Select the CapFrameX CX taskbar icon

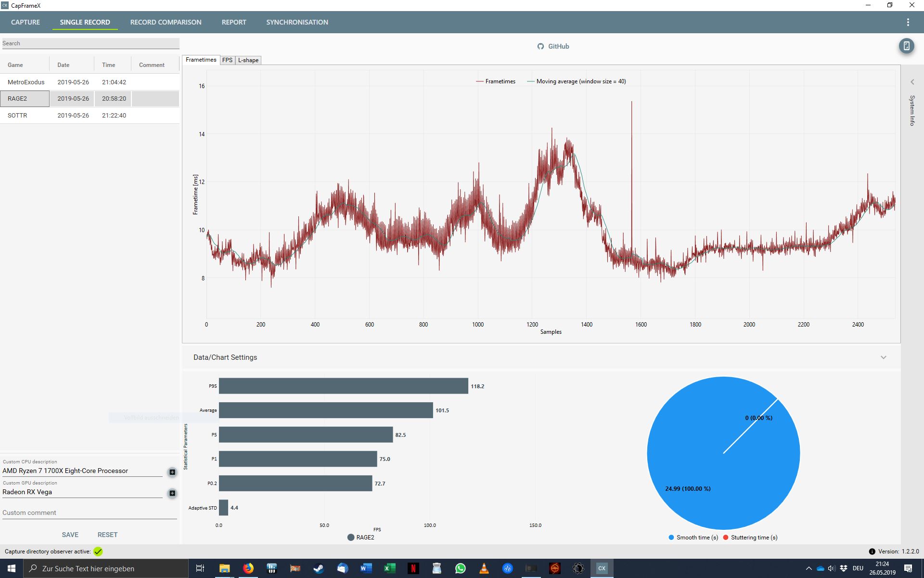[602, 568]
